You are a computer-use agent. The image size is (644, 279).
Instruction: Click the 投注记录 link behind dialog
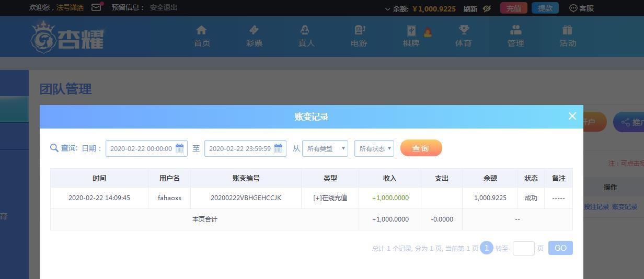tap(596, 207)
